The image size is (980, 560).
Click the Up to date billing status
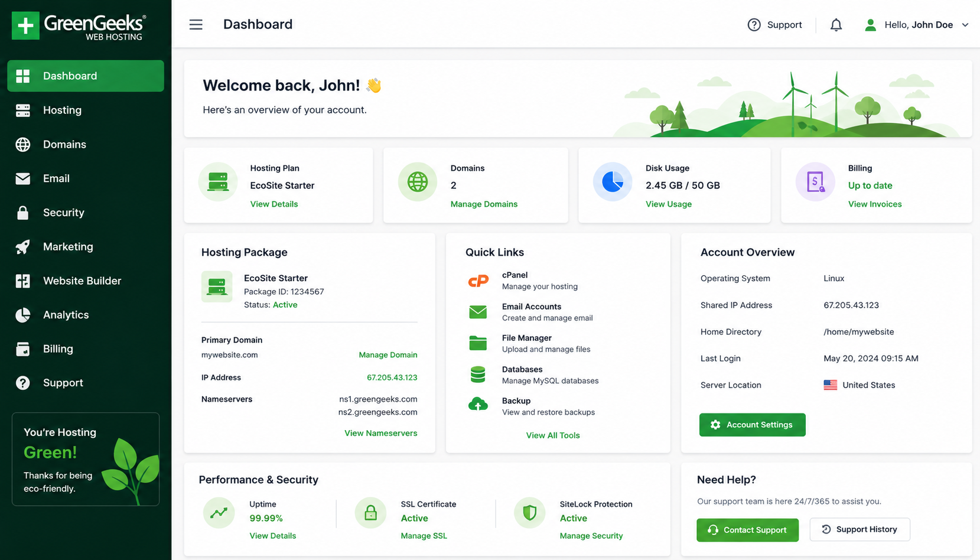click(870, 185)
